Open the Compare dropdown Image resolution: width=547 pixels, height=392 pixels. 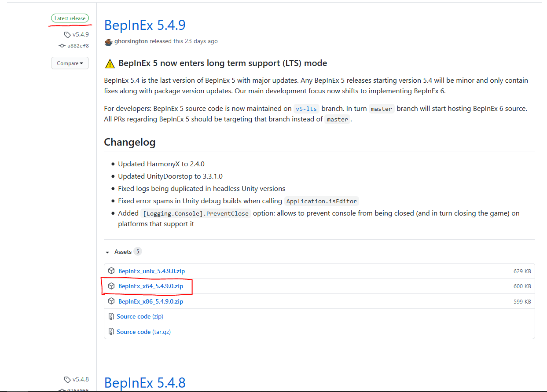(x=70, y=63)
